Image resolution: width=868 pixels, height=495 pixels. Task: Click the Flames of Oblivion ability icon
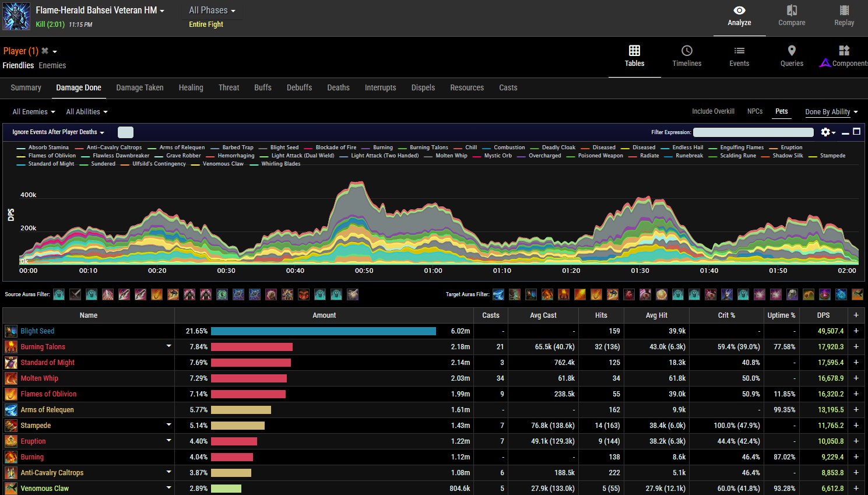click(x=11, y=394)
